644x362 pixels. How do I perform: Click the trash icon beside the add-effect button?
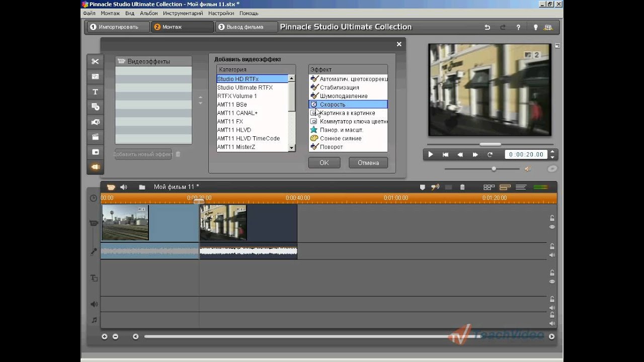178,154
